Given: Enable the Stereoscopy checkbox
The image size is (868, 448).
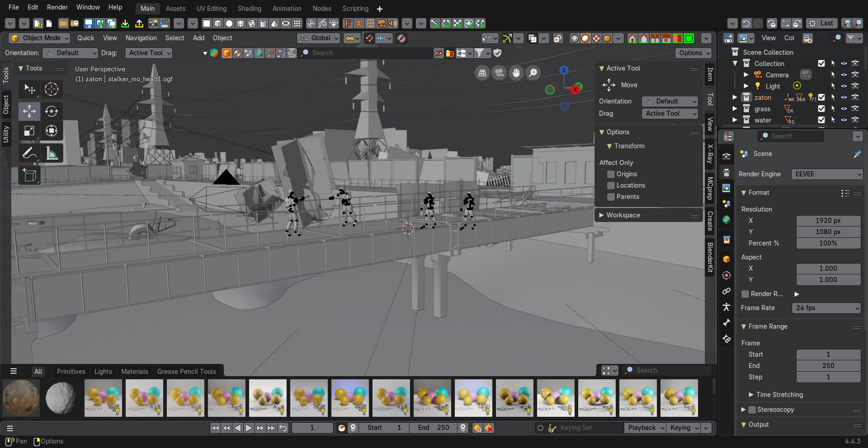Looking at the screenshot, I should [x=752, y=410].
